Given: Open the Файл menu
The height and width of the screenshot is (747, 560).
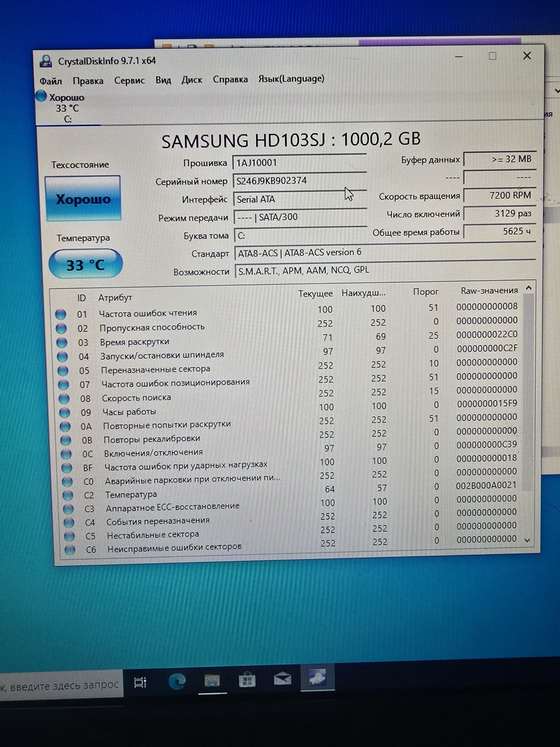Looking at the screenshot, I should tap(51, 81).
